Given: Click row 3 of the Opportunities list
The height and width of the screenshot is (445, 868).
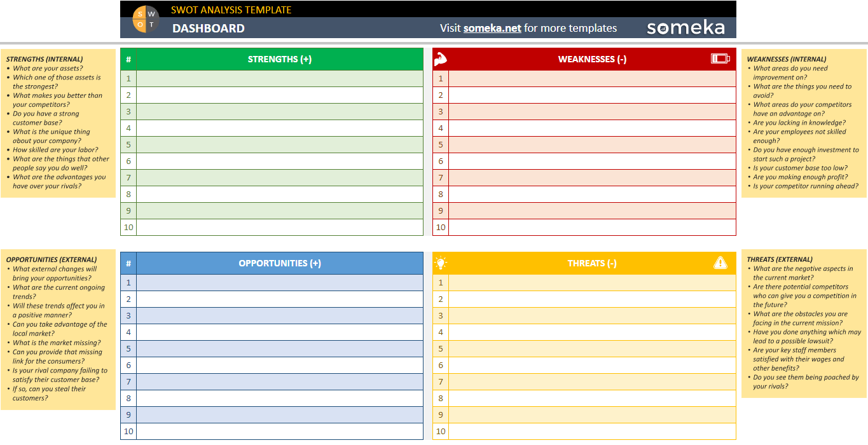Looking at the screenshot, I should point(280,315).
